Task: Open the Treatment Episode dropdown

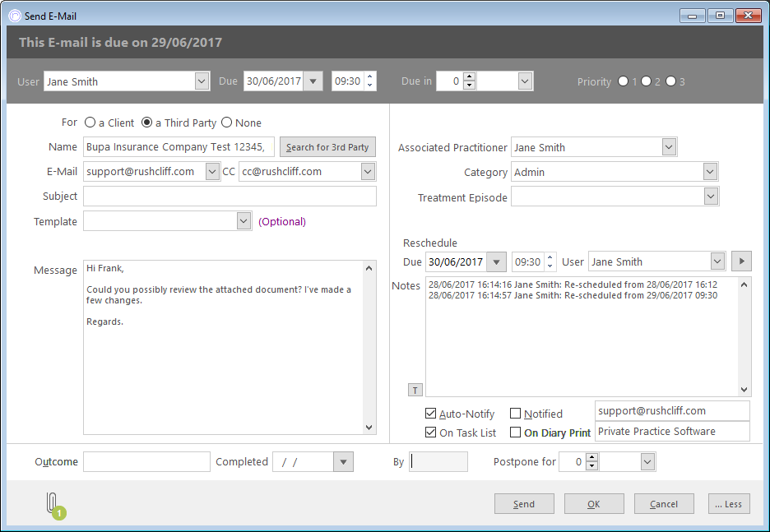Action: 711,197
